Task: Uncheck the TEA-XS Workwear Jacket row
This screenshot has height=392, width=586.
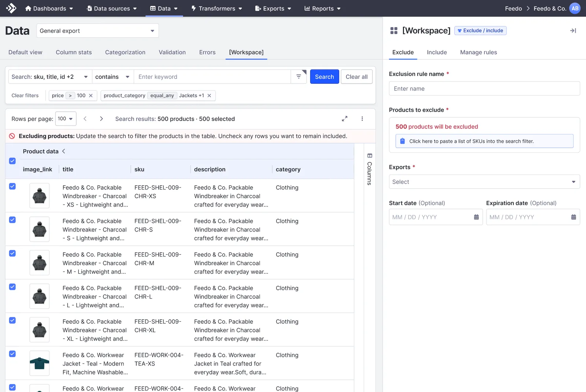Action: click(12, 354)
